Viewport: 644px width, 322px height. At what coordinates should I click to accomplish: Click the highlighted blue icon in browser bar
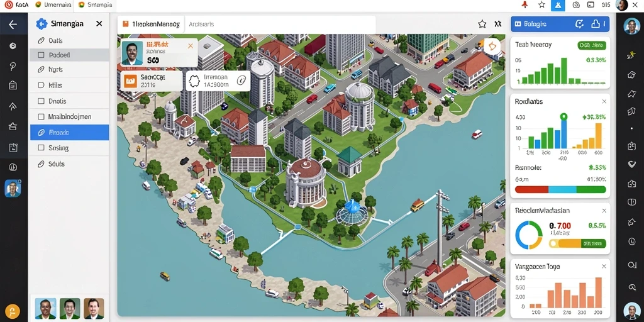558,5
